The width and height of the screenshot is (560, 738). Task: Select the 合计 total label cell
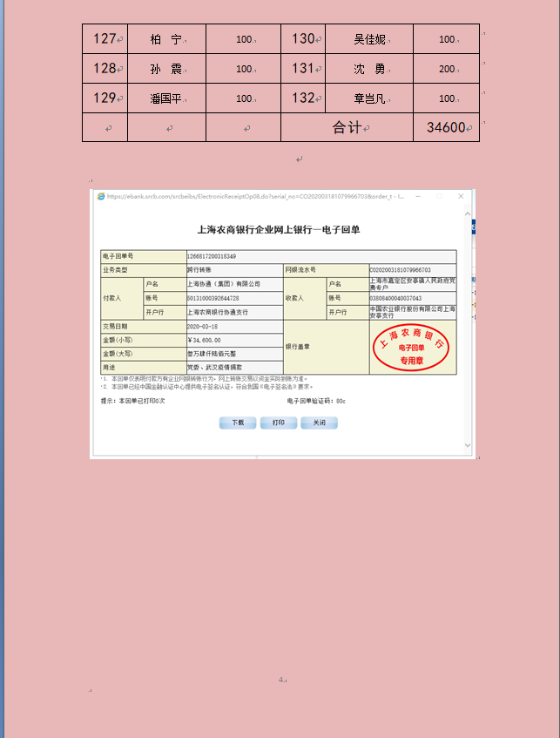(347, 128)
